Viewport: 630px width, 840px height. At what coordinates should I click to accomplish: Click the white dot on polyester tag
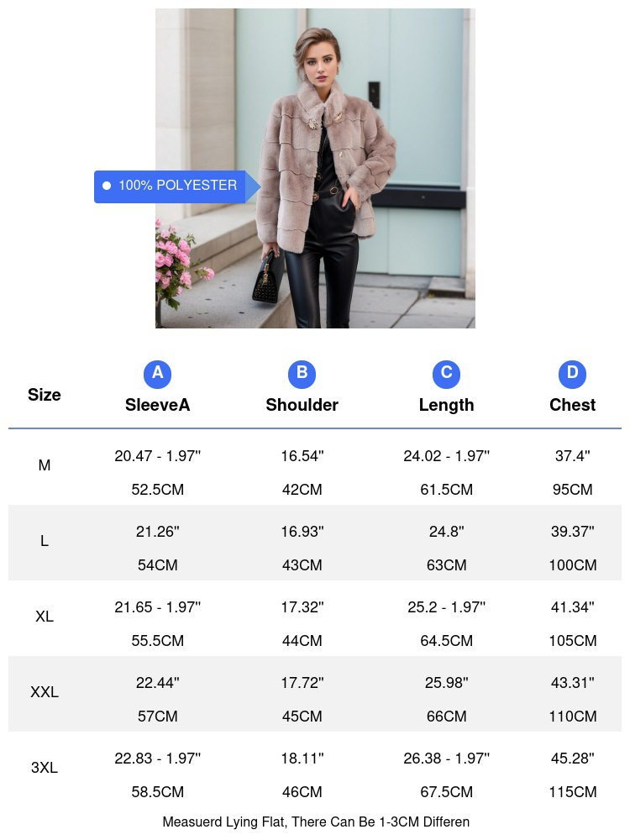(107, 186)
